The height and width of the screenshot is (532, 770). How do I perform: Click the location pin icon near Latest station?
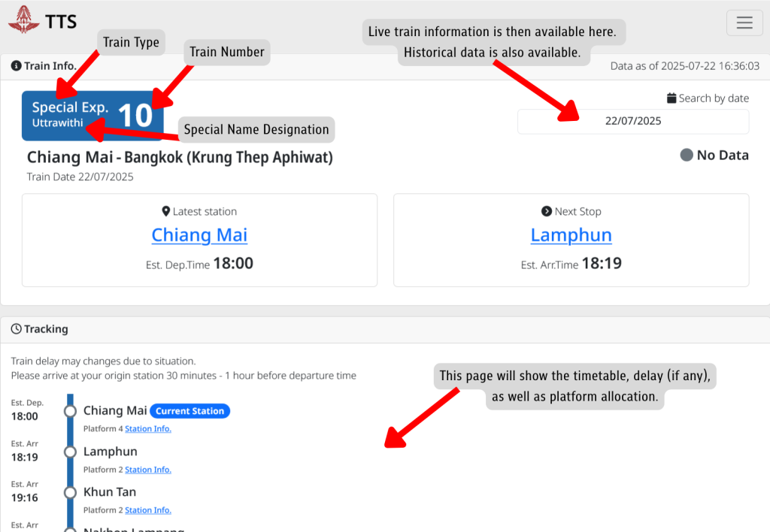[165, 212]
